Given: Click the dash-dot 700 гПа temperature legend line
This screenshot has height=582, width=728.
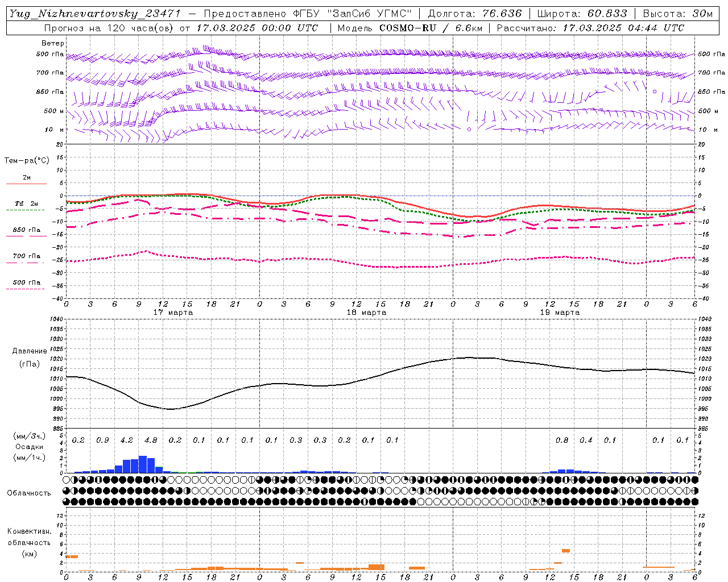Looking at the screenshot, I should pos(26,263).
